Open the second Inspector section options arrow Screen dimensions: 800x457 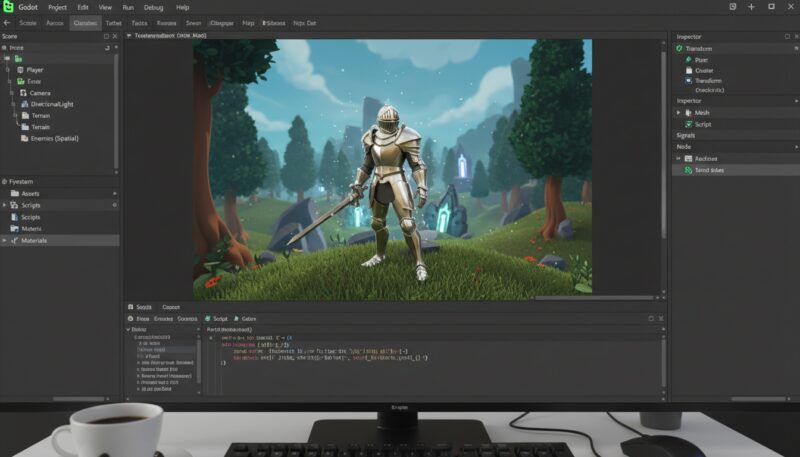coord(796,101)
